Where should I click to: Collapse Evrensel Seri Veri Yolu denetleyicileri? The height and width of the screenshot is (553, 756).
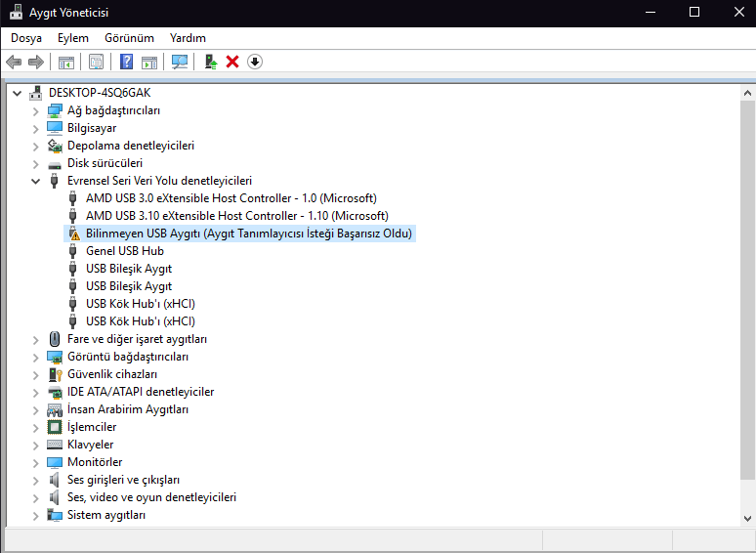35,182
